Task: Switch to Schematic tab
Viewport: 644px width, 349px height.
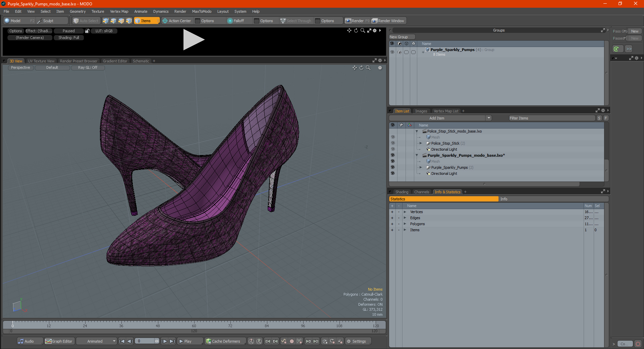Action: 141,61
